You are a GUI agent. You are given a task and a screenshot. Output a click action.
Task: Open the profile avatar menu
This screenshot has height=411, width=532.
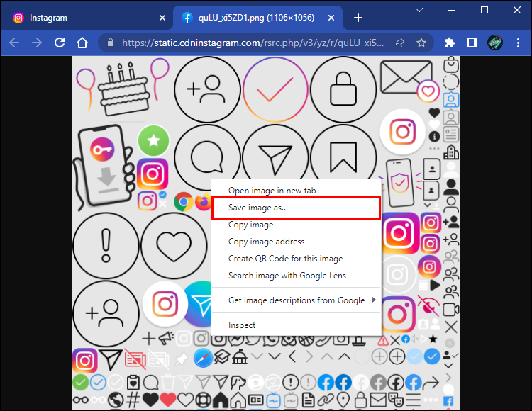pos(495,43)
